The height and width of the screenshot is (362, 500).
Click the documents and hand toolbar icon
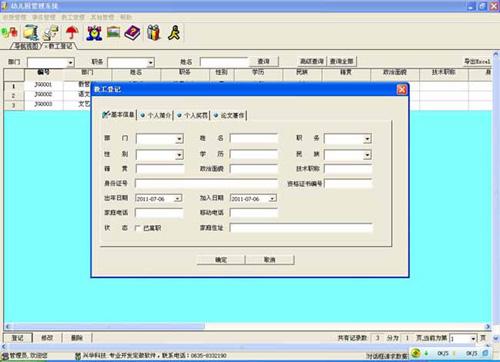[x=51, y=33]
